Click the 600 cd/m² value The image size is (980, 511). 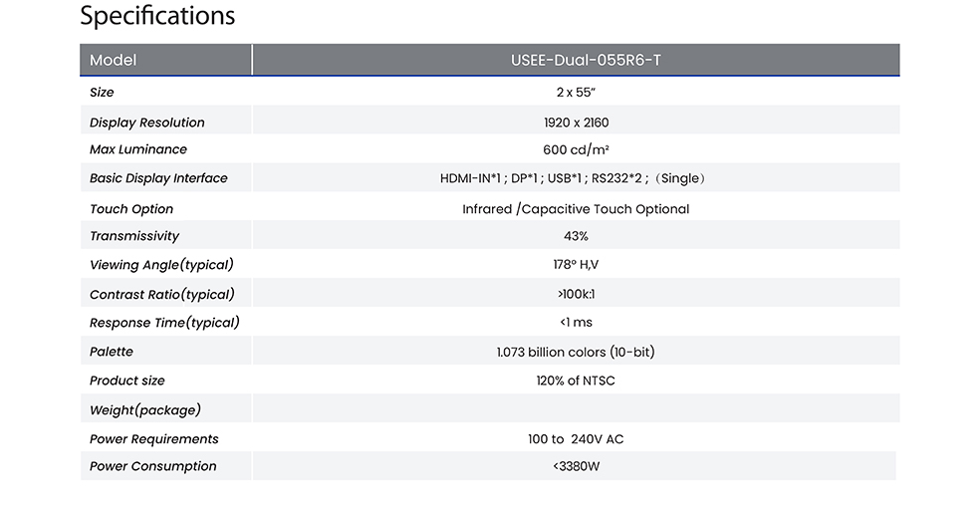576,149
